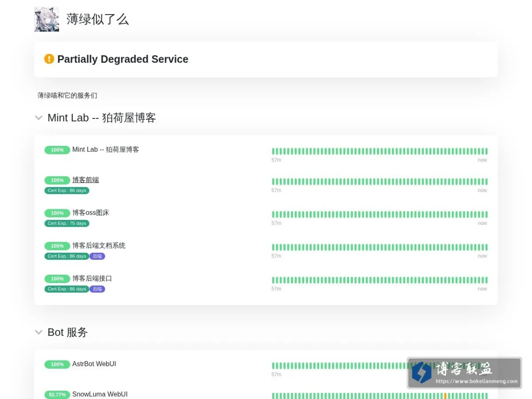Open the 博客前端 link

pos(86,180)
